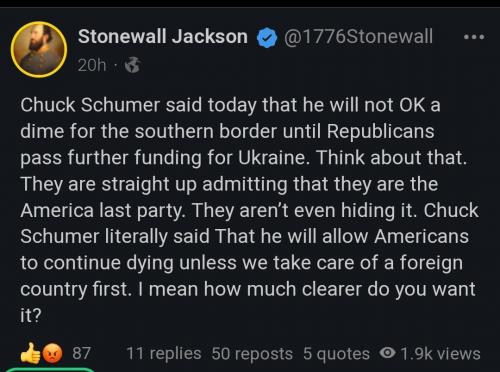Open the 11 replies list

click(x=164, y=354)
